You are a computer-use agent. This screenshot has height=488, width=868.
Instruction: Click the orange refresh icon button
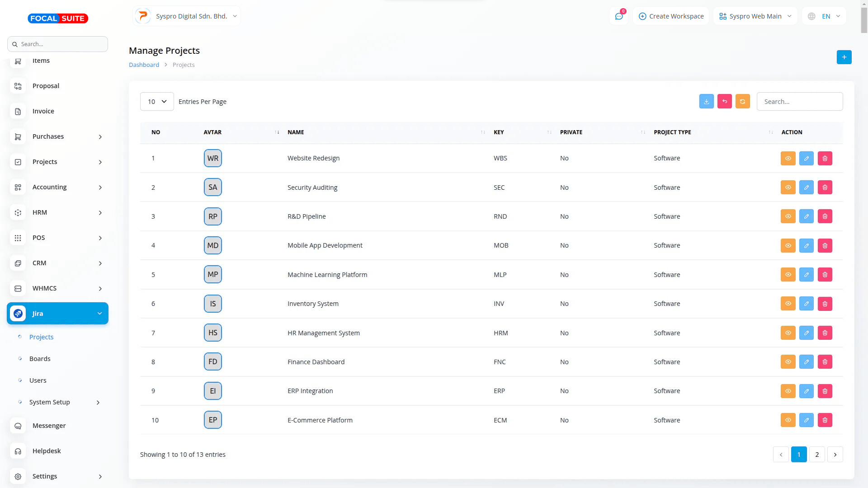tap(742, 101)
